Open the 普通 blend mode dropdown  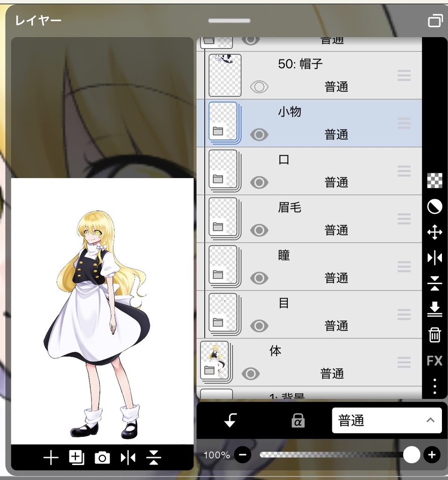387,420
